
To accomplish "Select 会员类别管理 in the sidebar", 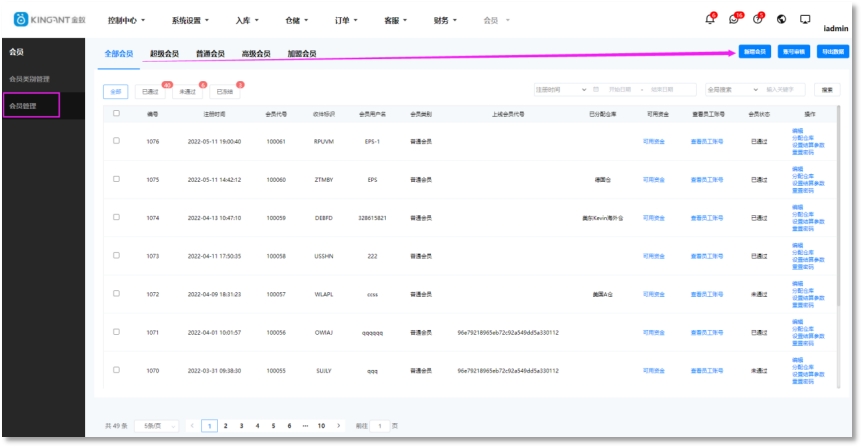I will click(30, 78).
